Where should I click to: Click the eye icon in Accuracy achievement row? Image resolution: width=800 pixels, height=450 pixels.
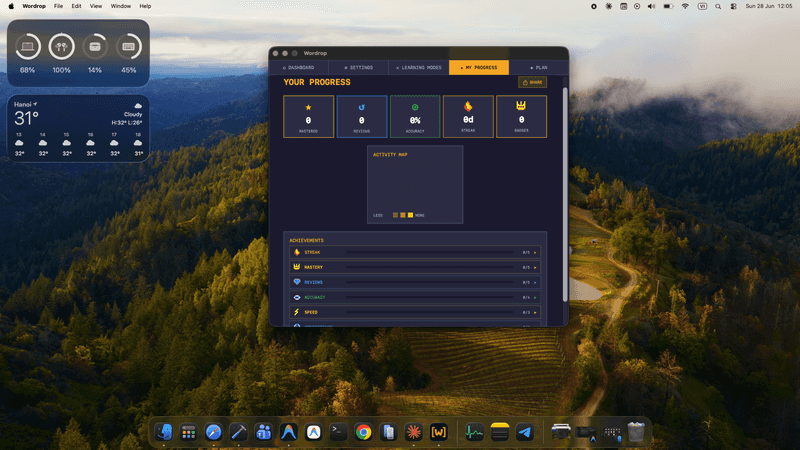297,297
